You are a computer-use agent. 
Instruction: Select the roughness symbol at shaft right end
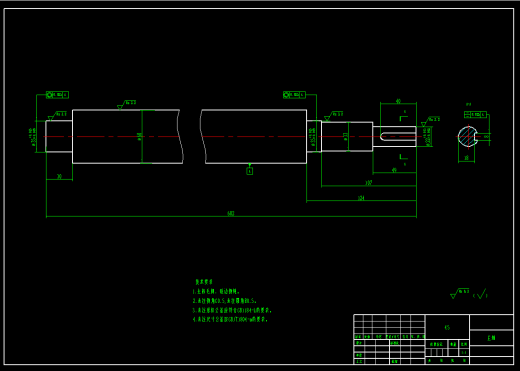coord(430,121)
